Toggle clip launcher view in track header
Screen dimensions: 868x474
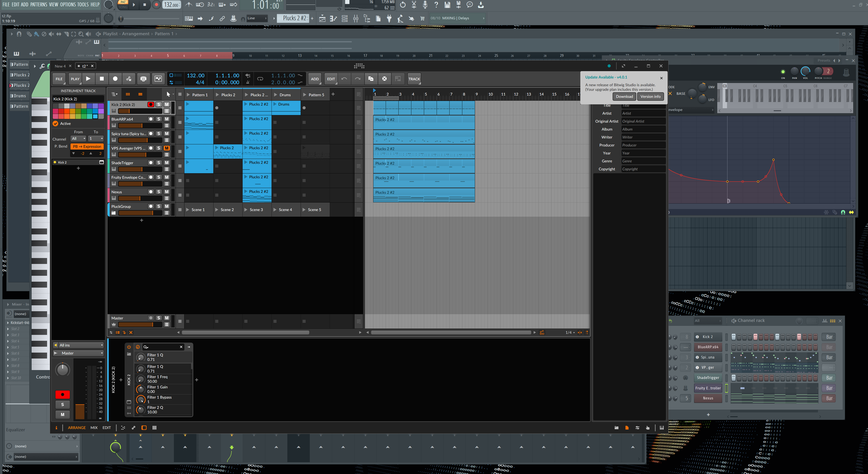128,94
